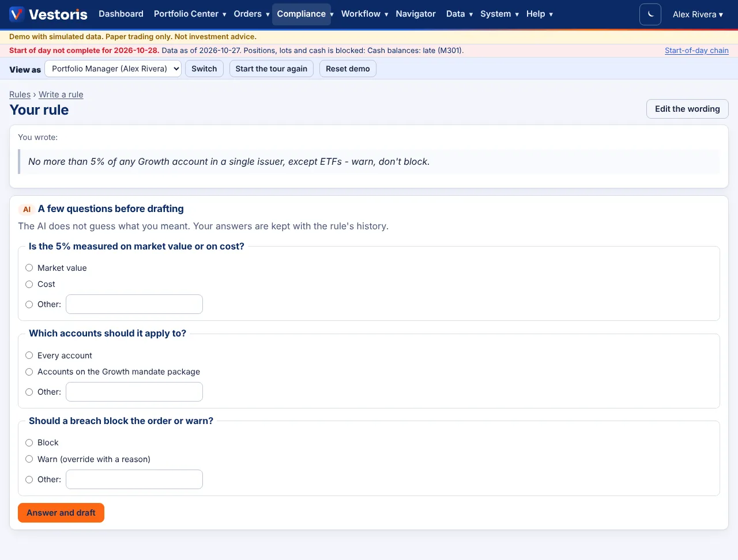The height and width of the screenshot is (560, 738).
Task: Click Edit the wording button
Action: click(x=687, y=109)
